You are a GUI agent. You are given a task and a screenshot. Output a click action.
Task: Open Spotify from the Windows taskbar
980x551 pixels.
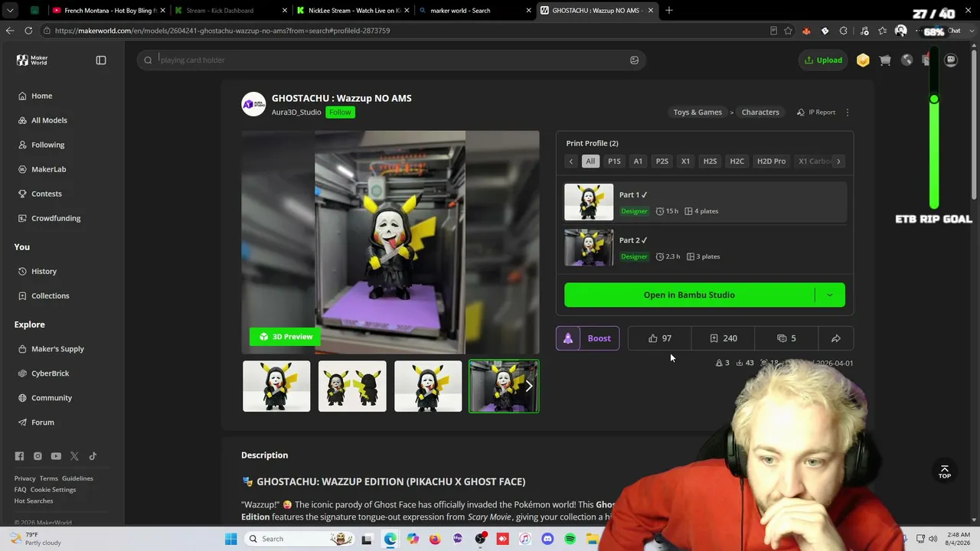[x=570, y=539]
